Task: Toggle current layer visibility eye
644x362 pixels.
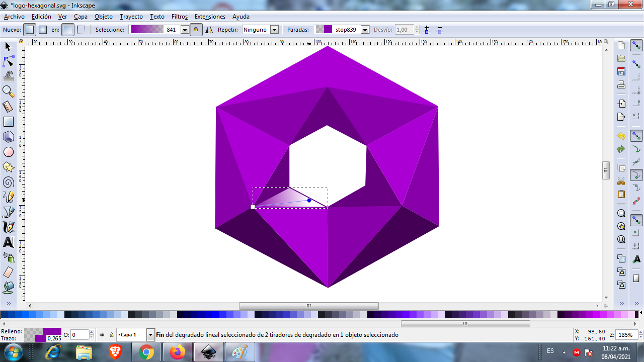Action: (102, 334)
